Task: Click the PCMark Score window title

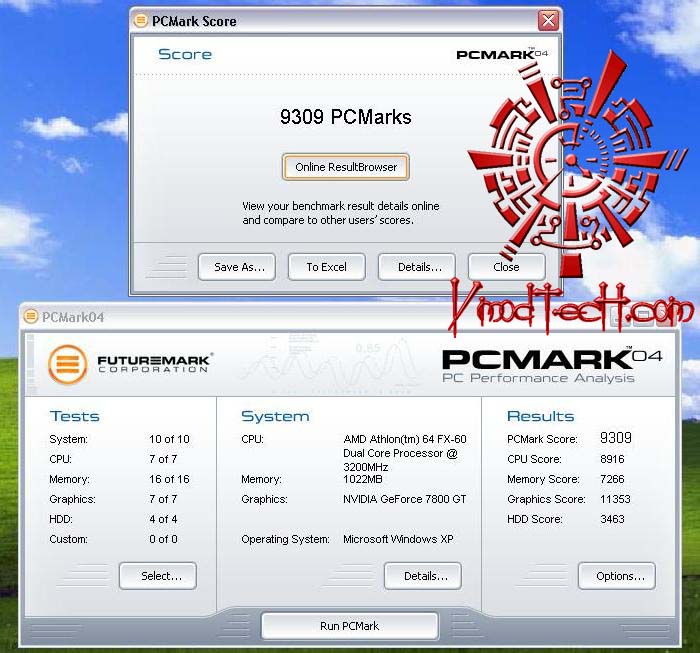Action: 194,21
